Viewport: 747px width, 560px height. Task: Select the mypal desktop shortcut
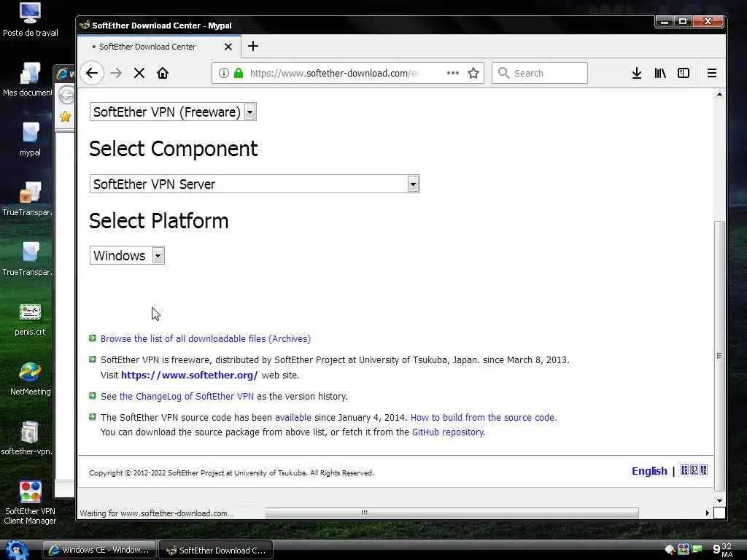(x=30, y=139)
